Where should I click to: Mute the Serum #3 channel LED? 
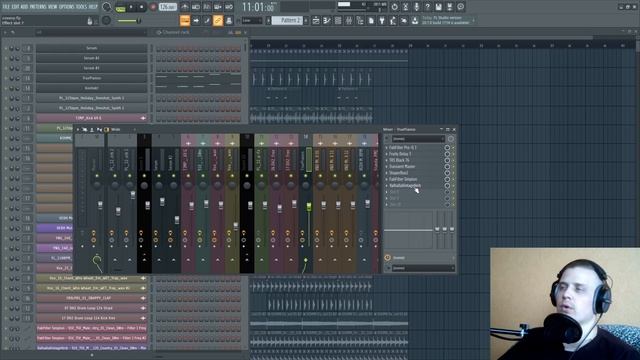[x=6, y=68]
